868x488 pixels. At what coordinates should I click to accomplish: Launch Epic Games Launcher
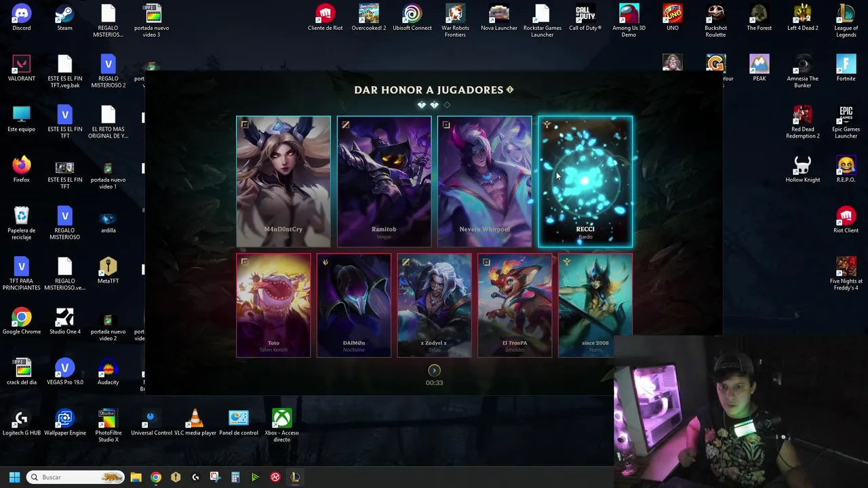(846, 122)
